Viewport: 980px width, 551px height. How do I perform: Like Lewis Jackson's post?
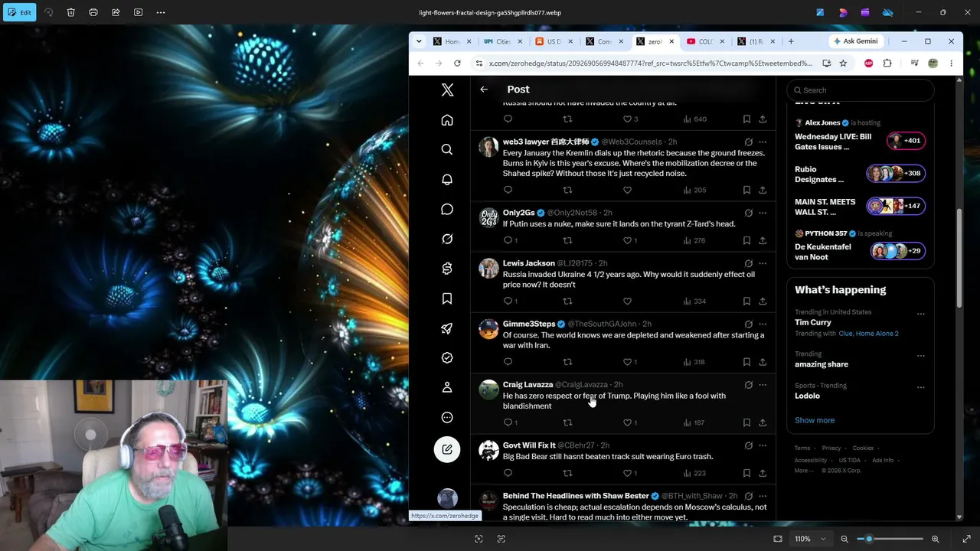(627, 301)
